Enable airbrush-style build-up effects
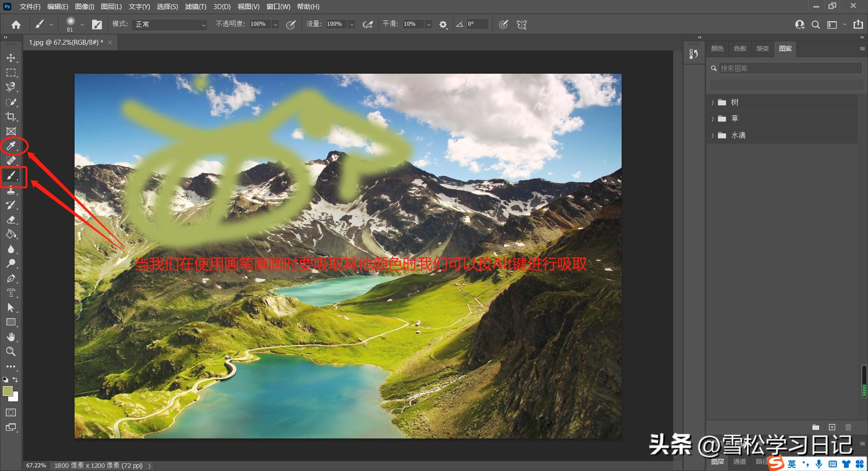 [368, 24]
